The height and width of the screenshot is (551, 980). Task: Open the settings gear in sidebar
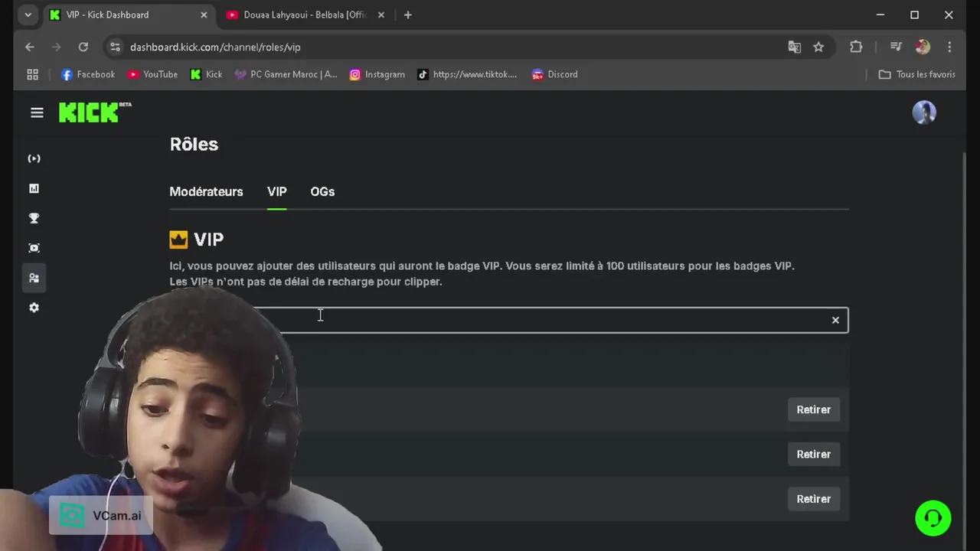click(x=34, y=308)
